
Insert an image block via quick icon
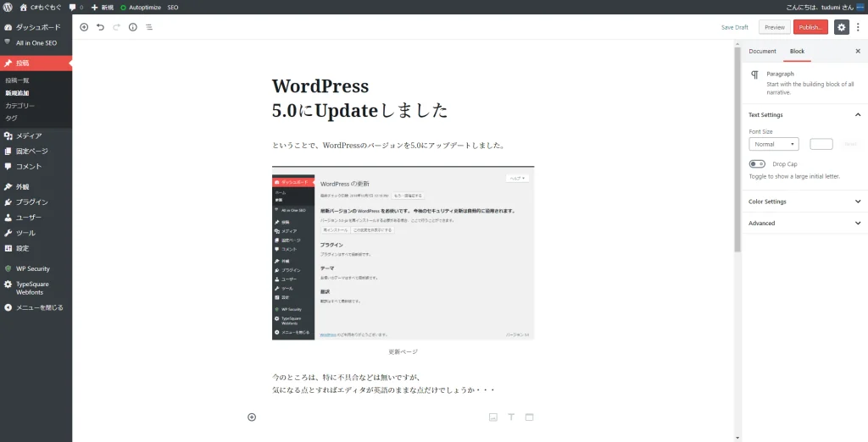tap(493, 417)
